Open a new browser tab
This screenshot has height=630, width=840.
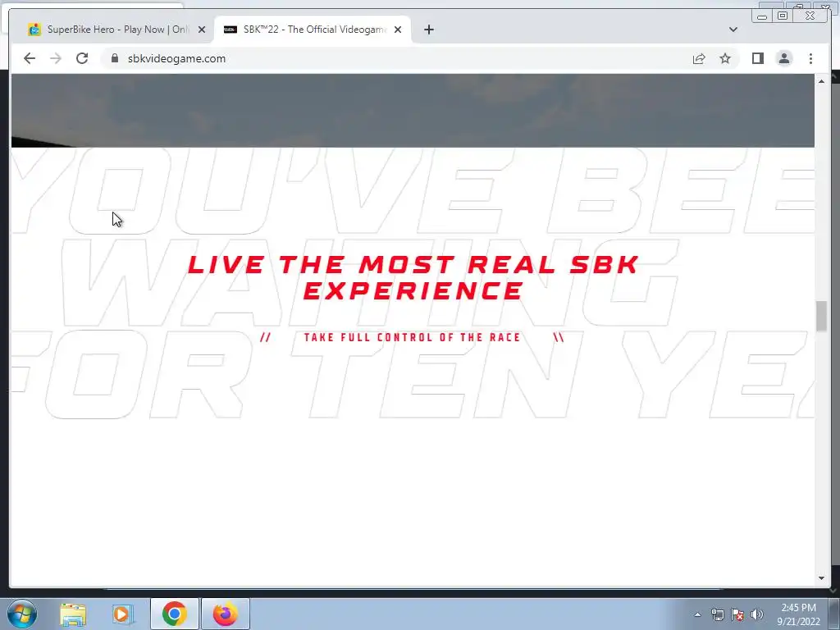coord(428,30)
